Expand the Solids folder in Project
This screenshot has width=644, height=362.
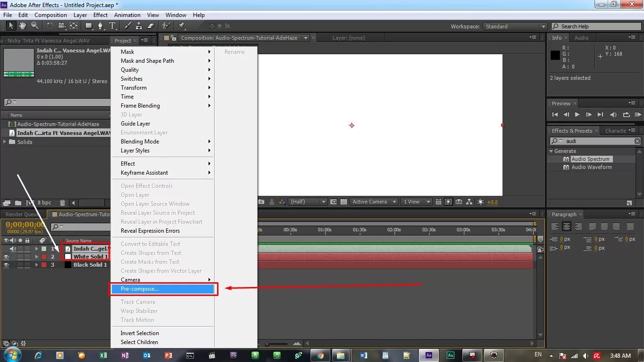tap(5, 142)
